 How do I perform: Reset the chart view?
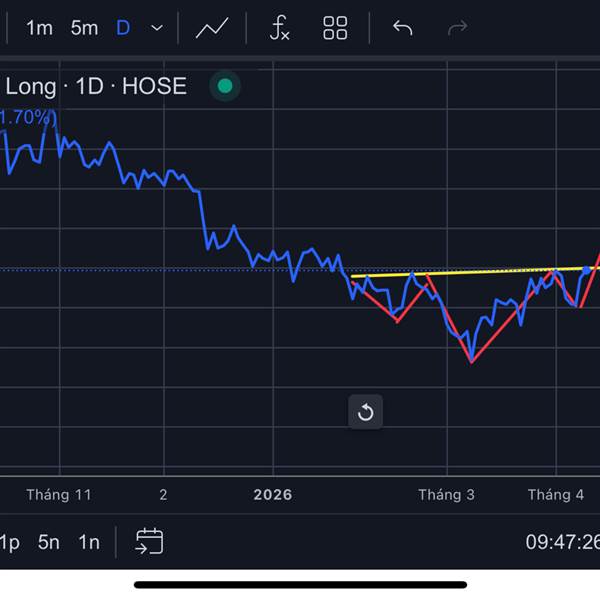(x=365, y=412)
